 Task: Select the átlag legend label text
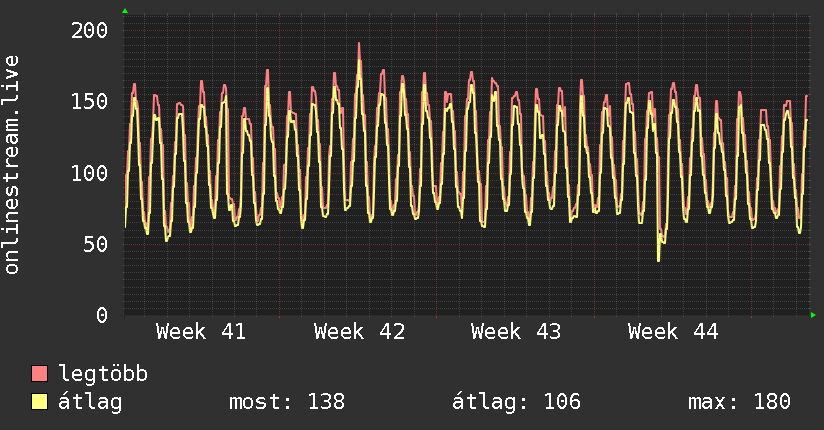pyautogui.click(x=90, y=402)
